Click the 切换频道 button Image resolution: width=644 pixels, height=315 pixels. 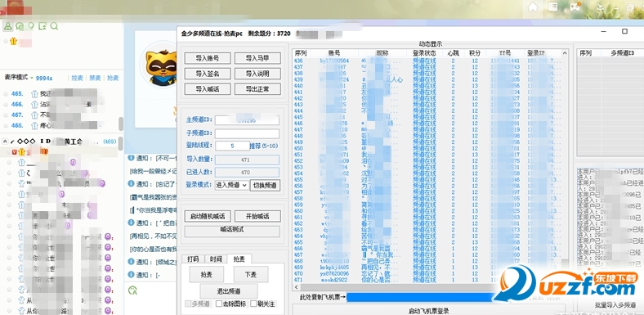[265, 185]
